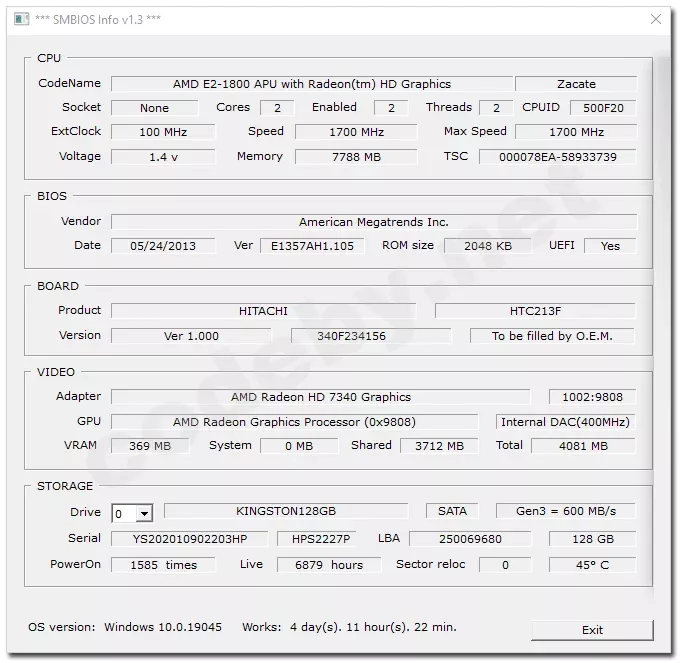Click the BIOS date 05/24/2013

tap(163, 246)
